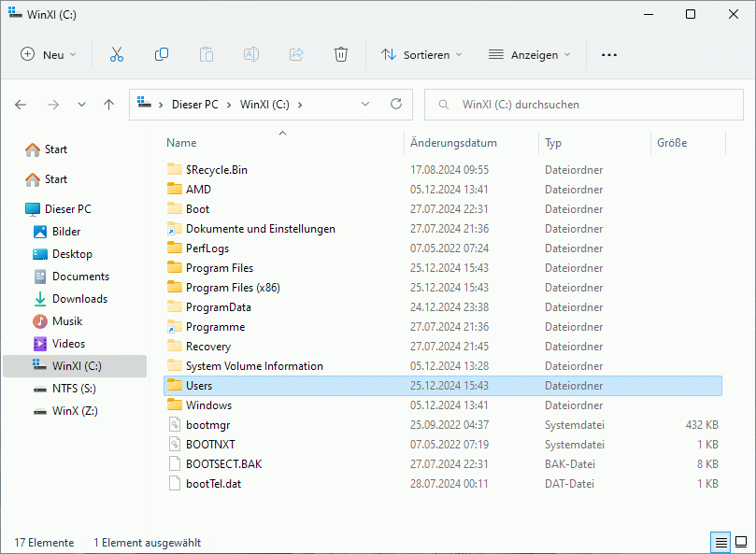Click the upper Start item in sidebar
The width and height of the screenshot is (756, 554).
click(47, 149)
